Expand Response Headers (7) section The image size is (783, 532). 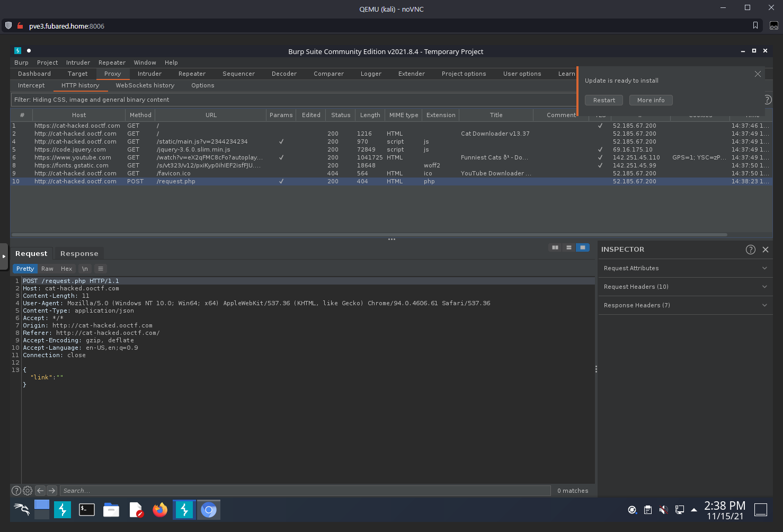coord(686,305)
